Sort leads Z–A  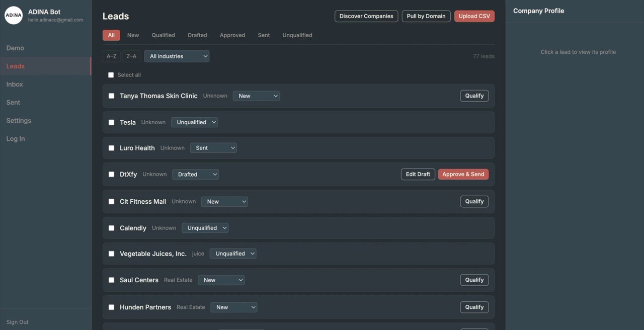pos(131,56)
